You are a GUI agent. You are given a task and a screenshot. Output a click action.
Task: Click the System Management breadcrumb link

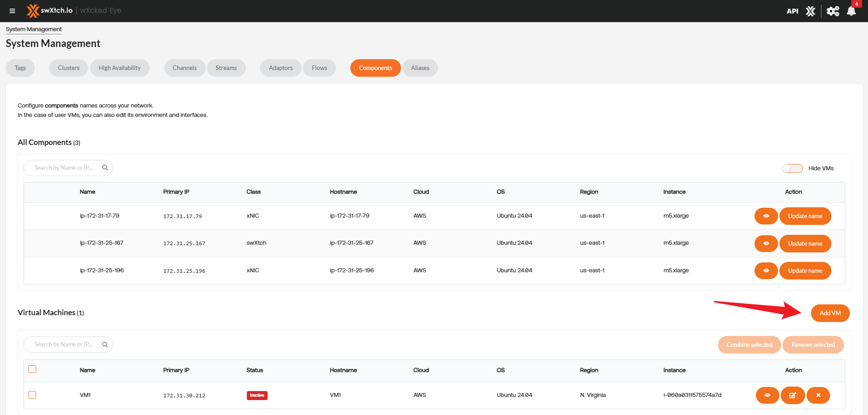click(x=34, y=29)
